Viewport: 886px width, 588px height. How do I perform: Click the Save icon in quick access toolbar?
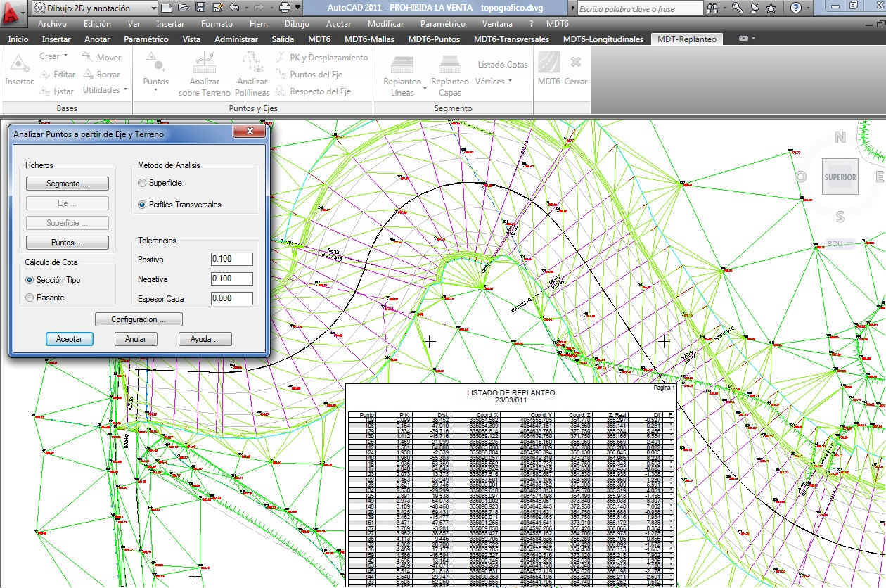(200, 8)
